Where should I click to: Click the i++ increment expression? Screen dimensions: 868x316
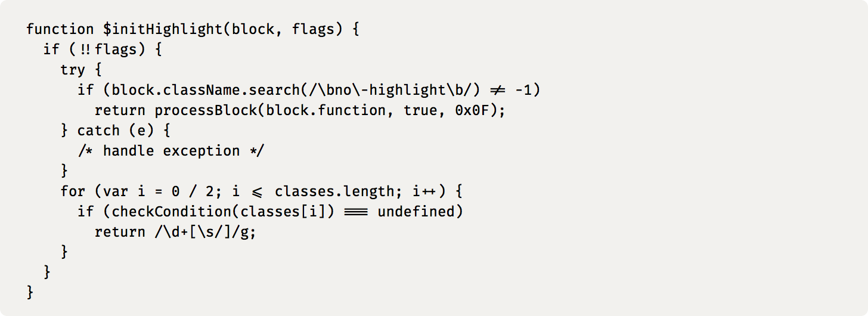pos(424,191)
